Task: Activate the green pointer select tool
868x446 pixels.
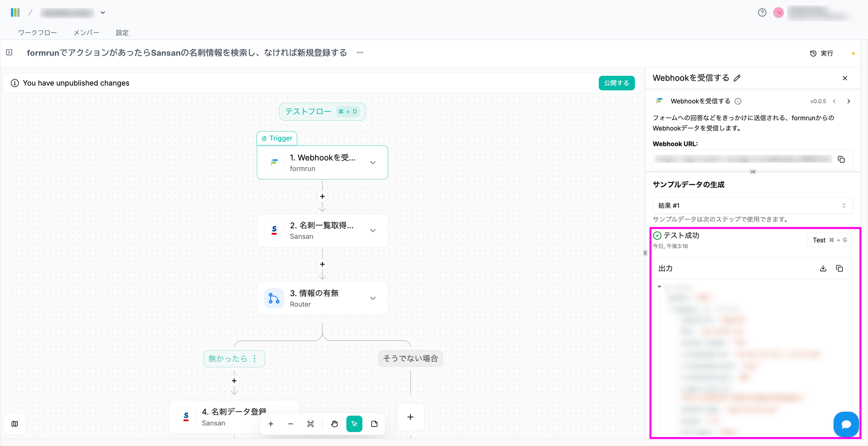Action: pos(354,424)
